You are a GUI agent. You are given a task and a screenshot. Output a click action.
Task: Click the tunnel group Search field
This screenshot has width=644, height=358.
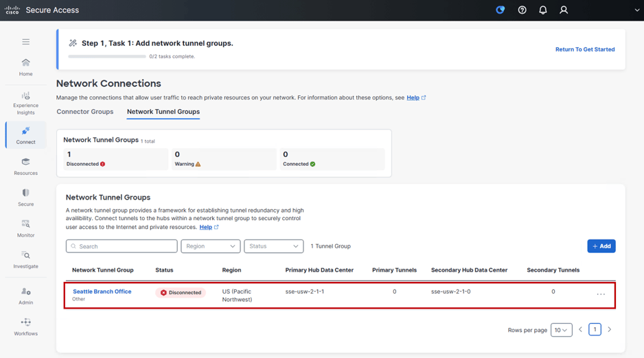pyautogui.click(x=122, y=246)
